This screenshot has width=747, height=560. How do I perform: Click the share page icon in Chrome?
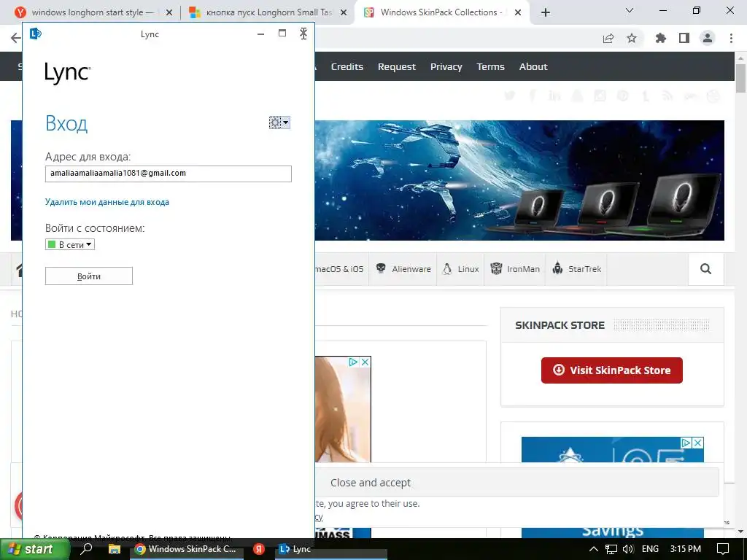608,39
